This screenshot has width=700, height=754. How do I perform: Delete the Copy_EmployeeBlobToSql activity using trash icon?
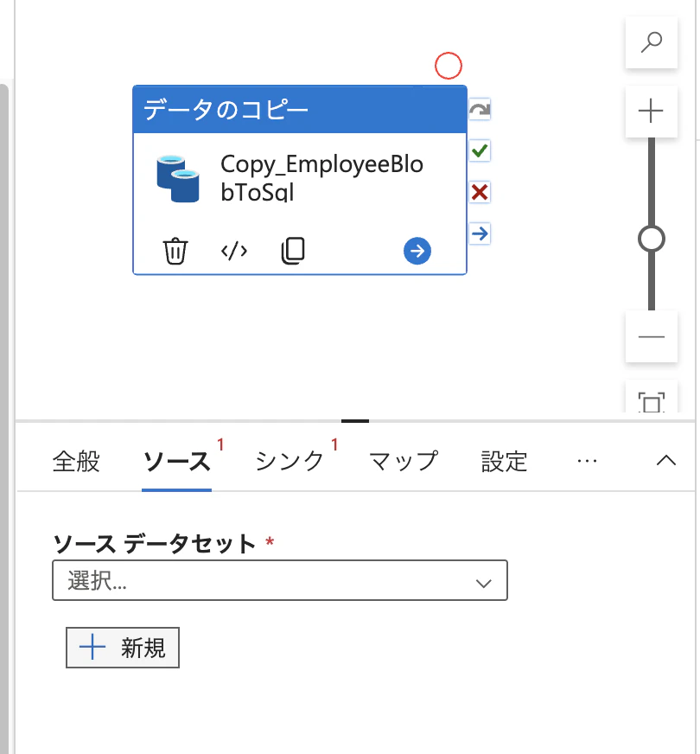(x=175, y=251)
